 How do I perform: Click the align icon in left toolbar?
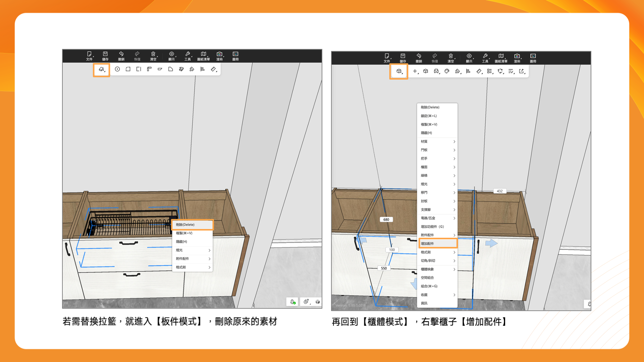pyautogui.click(x=202, y=69)
